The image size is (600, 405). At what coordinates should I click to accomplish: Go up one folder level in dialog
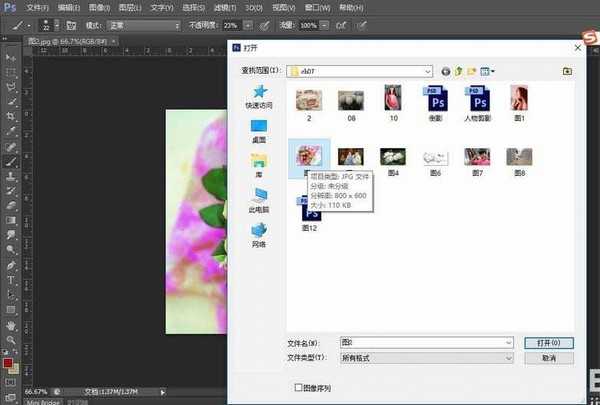459,71
